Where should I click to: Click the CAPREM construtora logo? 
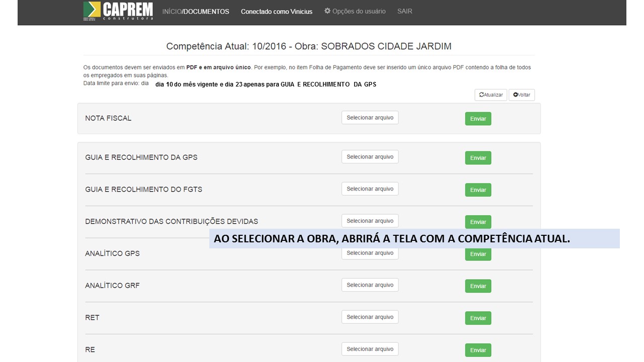coord(118,11)
